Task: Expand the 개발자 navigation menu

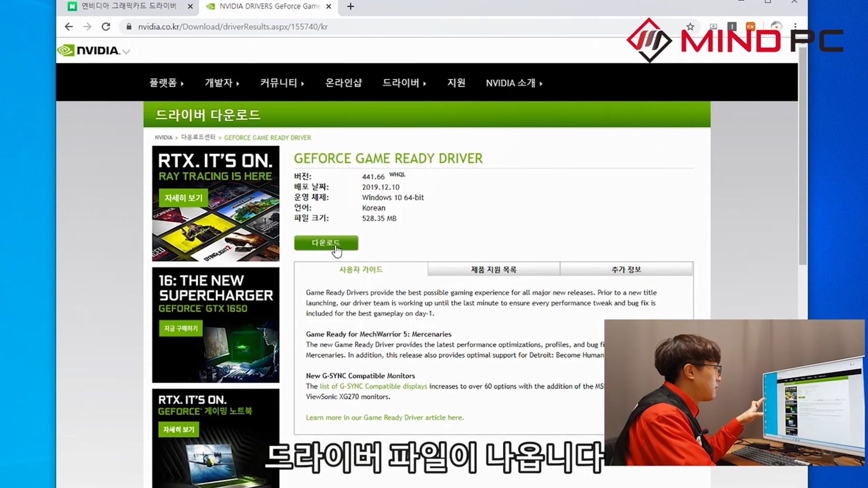Action: point(222,83)
